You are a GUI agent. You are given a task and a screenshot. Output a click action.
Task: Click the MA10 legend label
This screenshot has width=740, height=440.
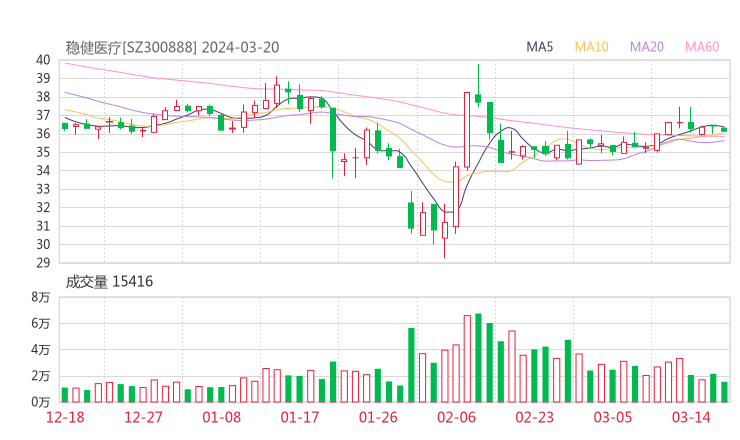coord(591,47)
